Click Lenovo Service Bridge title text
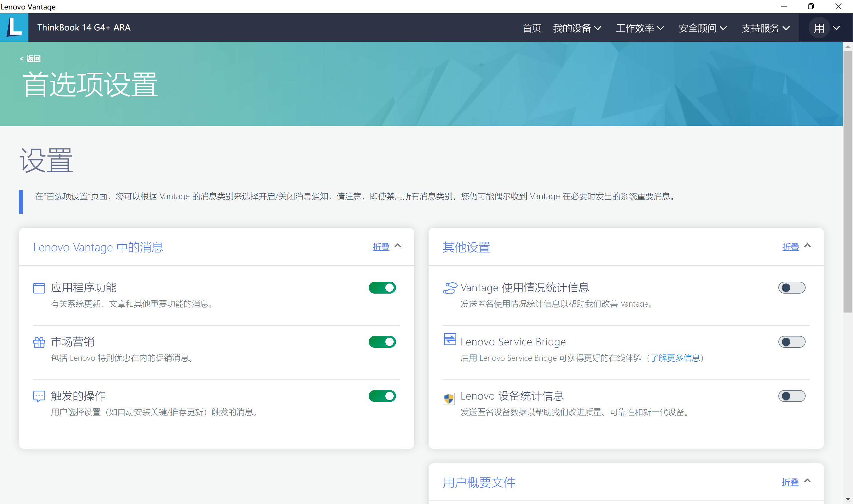This screenshot has height=504, width=853. [513, 342]
